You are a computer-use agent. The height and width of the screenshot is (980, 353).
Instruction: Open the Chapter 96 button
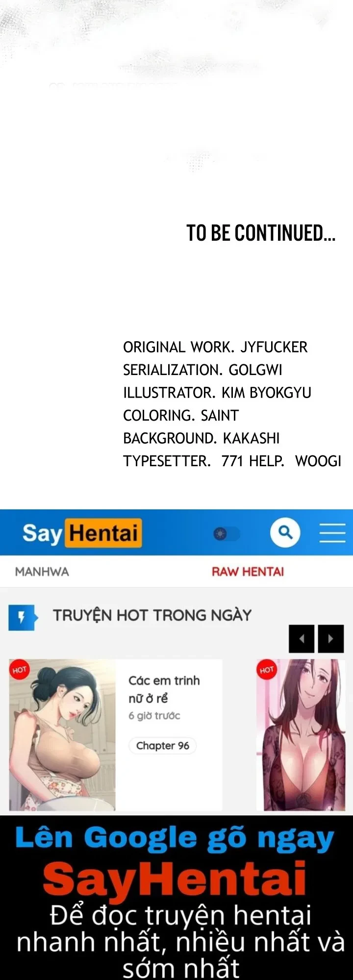(x=162, y=746)
